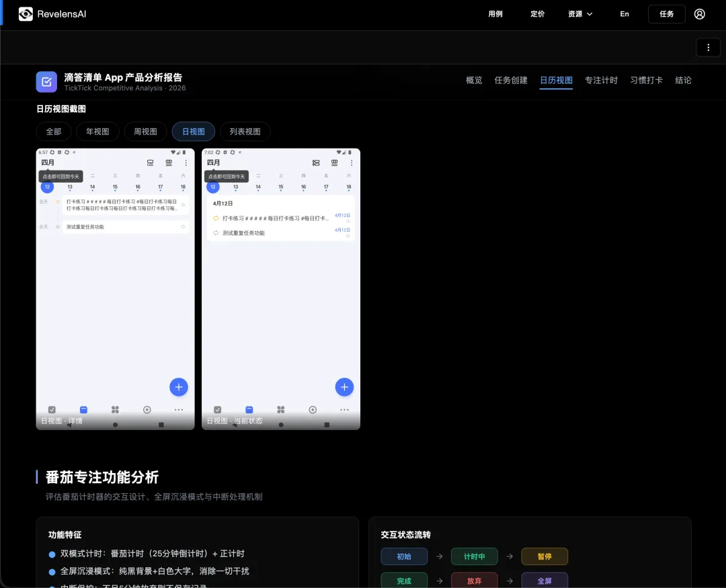Click 4月12日 heading in 当前状态 screenshot
Viewport: 726px width, 588px height.
(223, 203)
